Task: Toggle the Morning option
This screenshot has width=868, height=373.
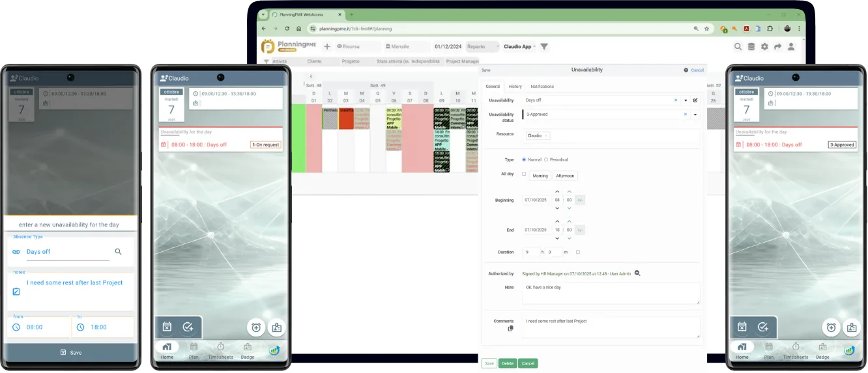Action: pos(540,176)
